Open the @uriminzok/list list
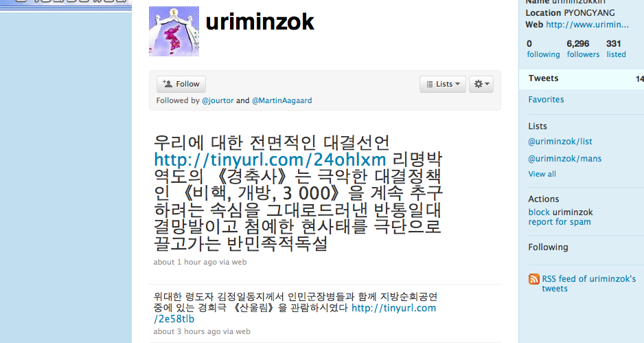 click(560, 142)
